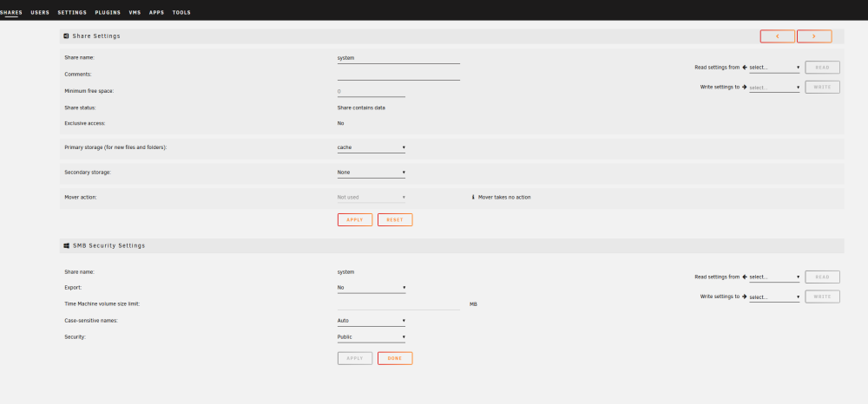Open the Case-sensitive names dropdown
868x404 pixels.
[371, 321]
